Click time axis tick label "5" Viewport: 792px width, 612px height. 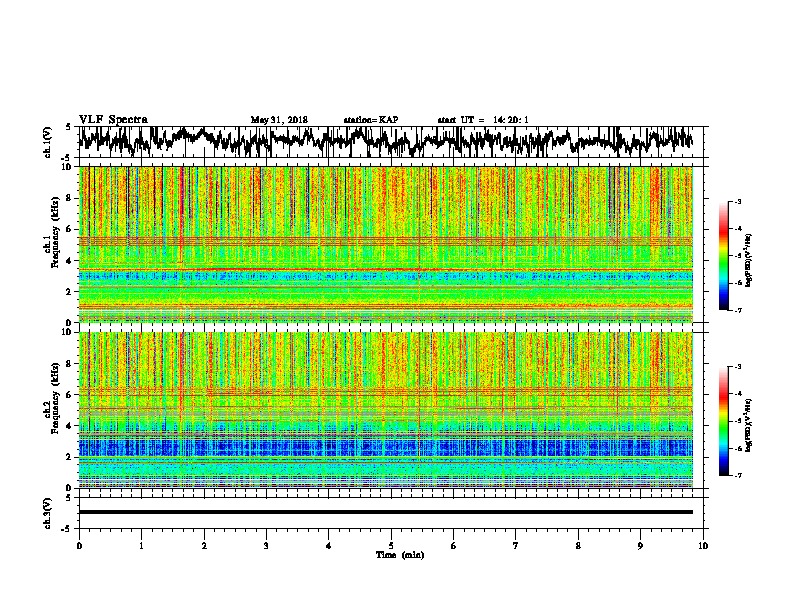[x=391, y=545]
